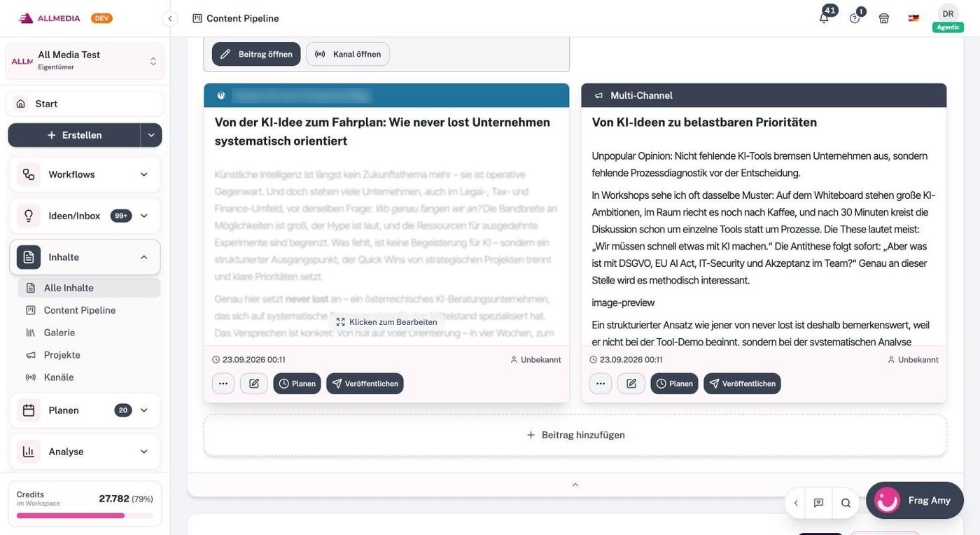Click the edit pencil icon on the first post card
The width and height of the screenshot is (980, 535).
tap(253, 384)
